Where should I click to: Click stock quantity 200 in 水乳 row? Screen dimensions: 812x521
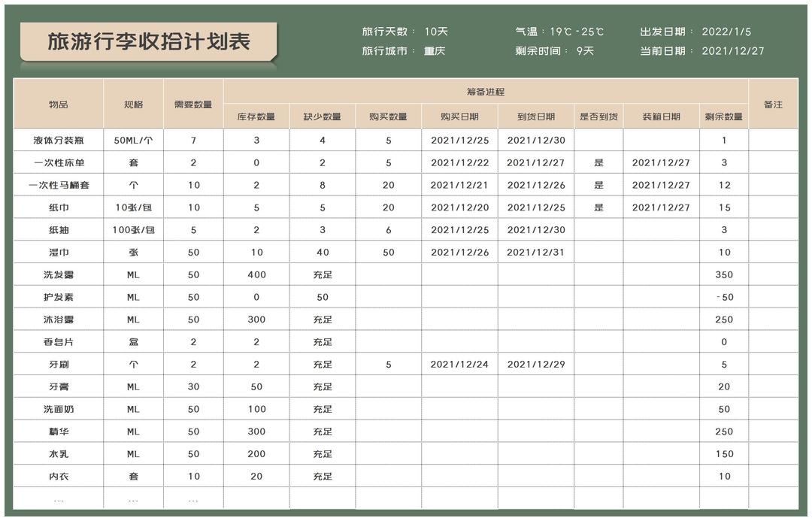(256, 453)
